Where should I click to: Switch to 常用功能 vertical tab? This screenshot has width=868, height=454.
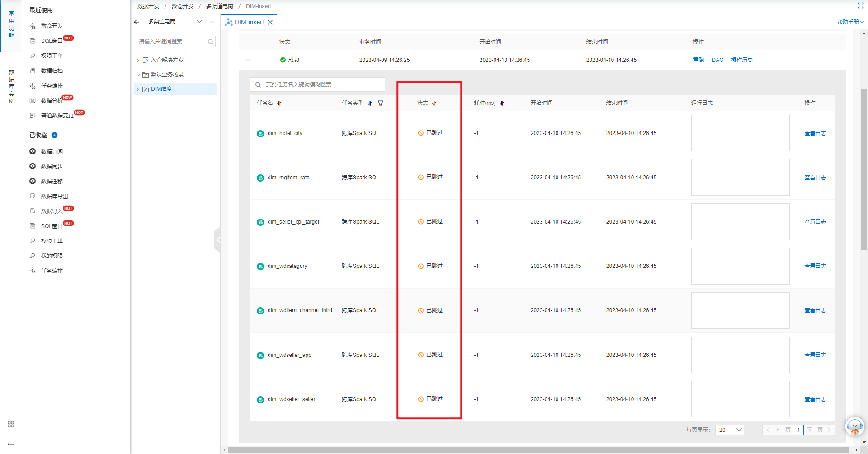pos(11,24)
